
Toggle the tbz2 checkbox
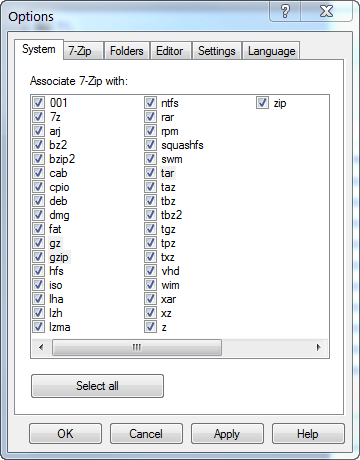pos(150,215)
